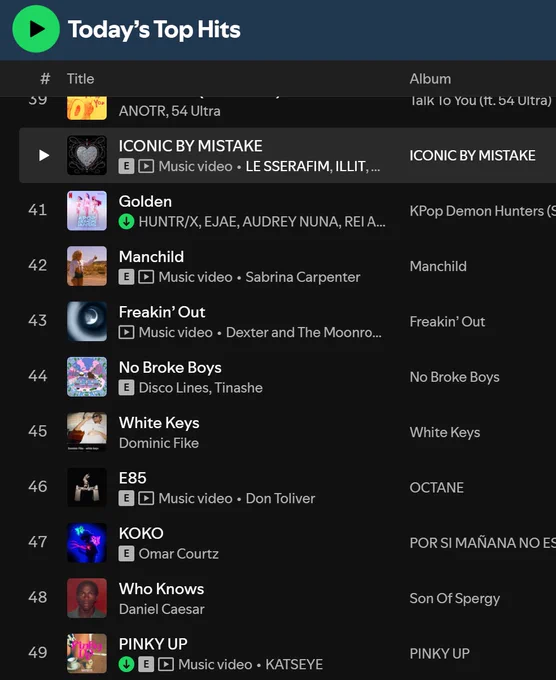Select track number 41
Viewport: 556px width, 680px height.
tap(38, 210)
